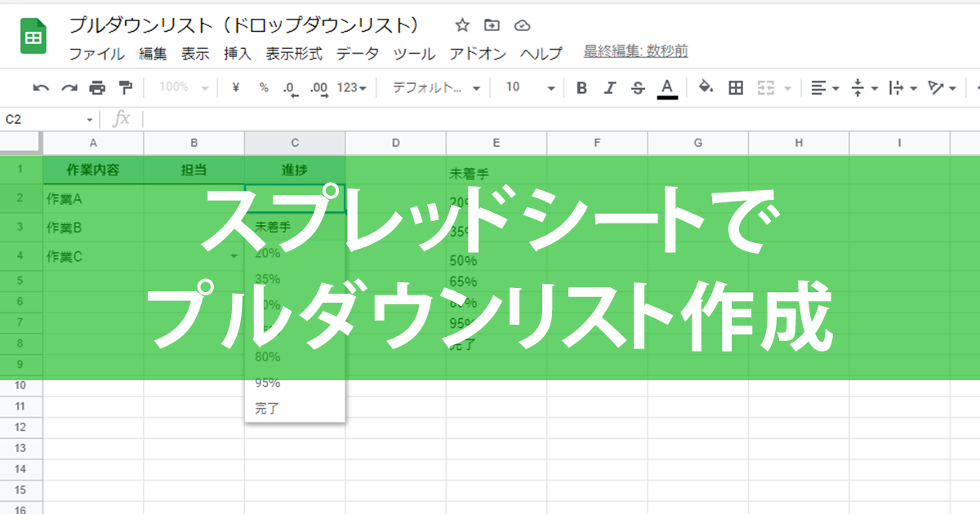Screen dimensions: 980x514
Task: Open the 表示 menu
Action: pyautogui.click(x=195, y=54)
